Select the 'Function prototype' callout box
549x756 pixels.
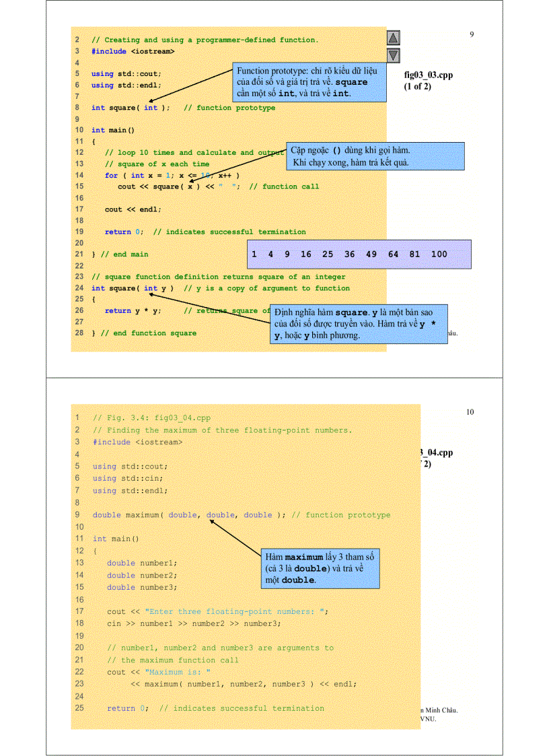(309, 83)
